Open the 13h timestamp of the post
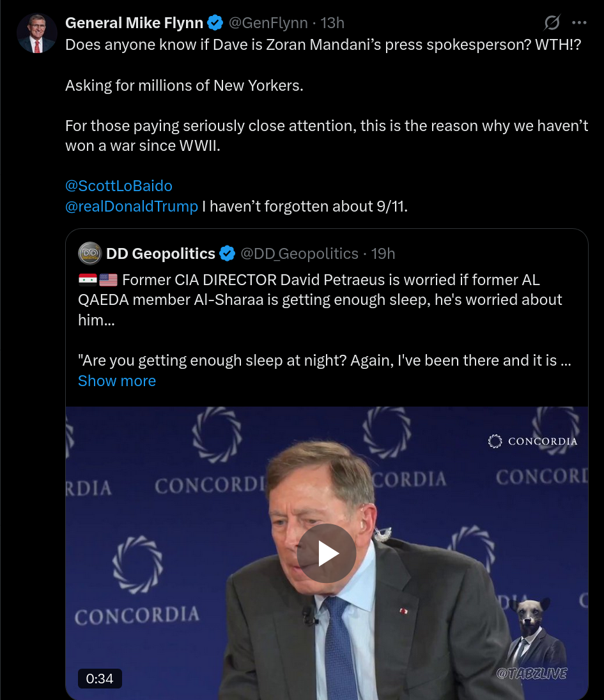Image resolution: width=604 pixels, height=700 pixels. tap(332, 23)
